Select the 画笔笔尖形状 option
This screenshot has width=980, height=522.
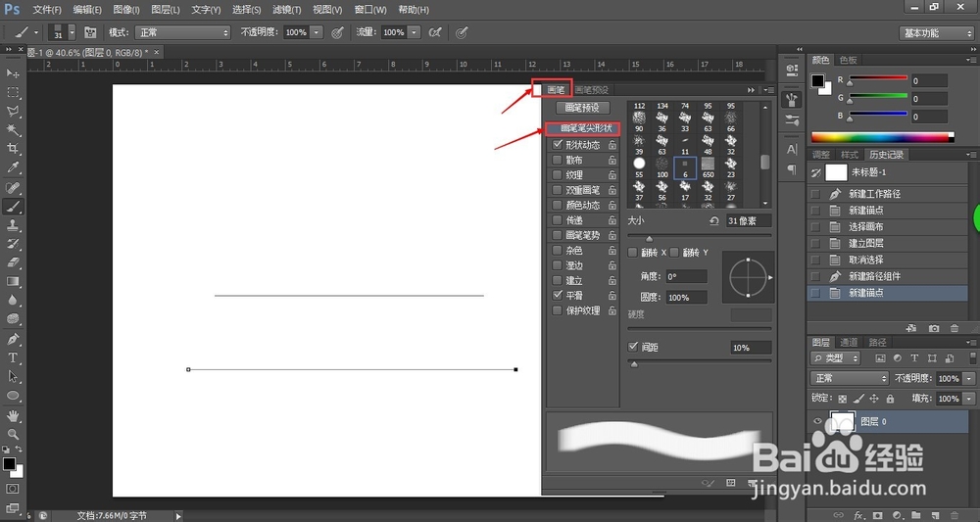tap(583, 128)
